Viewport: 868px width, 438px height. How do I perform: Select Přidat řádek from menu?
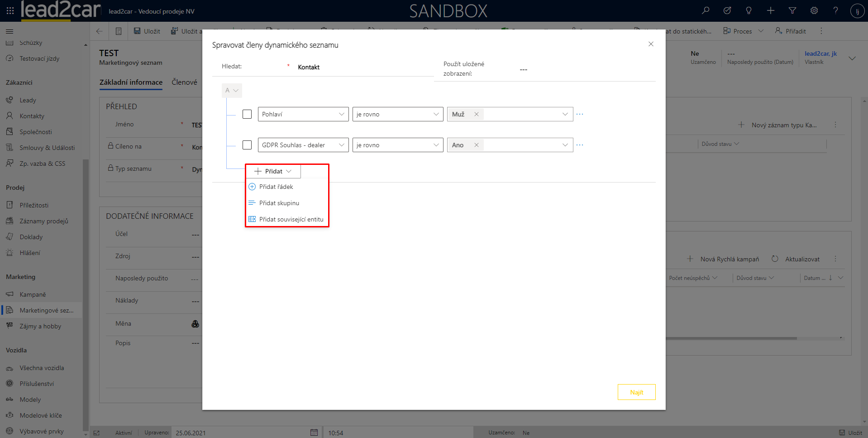[x=276, y=187]
